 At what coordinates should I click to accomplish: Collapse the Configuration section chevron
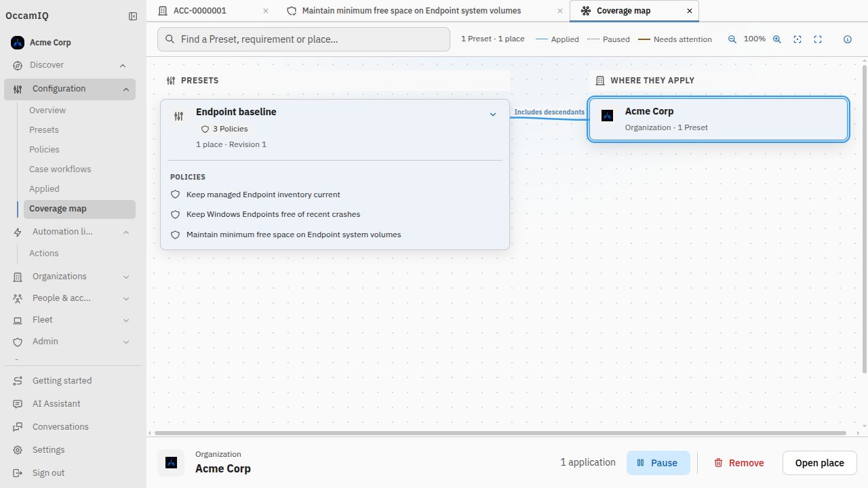[x=126, y=89]
